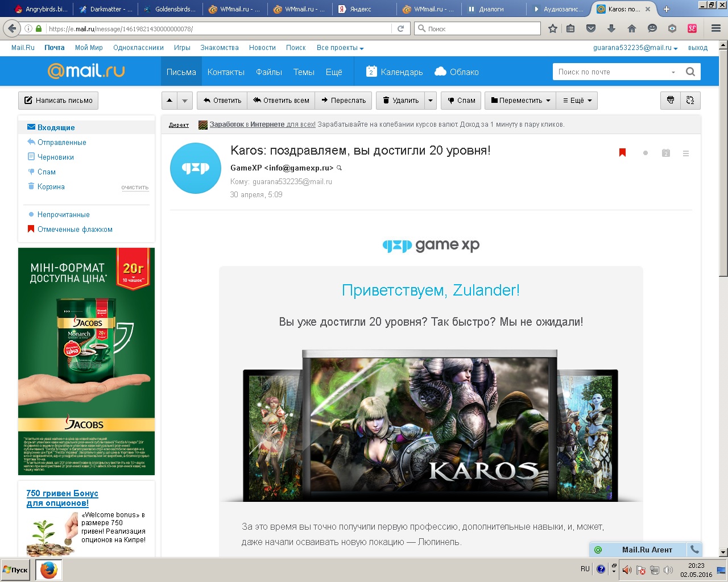This screenshot has width=728, height=582.
Task: Mark the message unread with the dot
Action: (645, 153)
